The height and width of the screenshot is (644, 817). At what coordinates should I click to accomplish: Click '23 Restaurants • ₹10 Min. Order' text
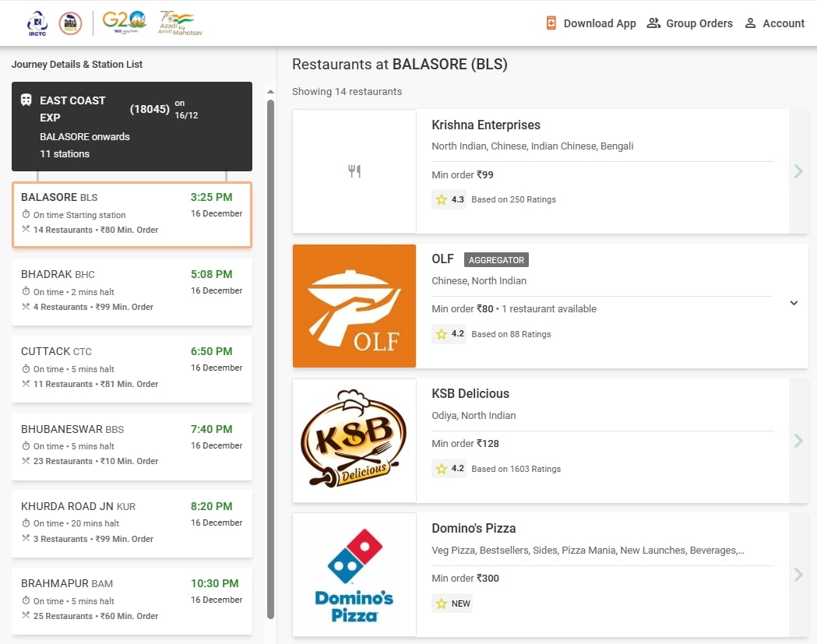click(96, 461)
